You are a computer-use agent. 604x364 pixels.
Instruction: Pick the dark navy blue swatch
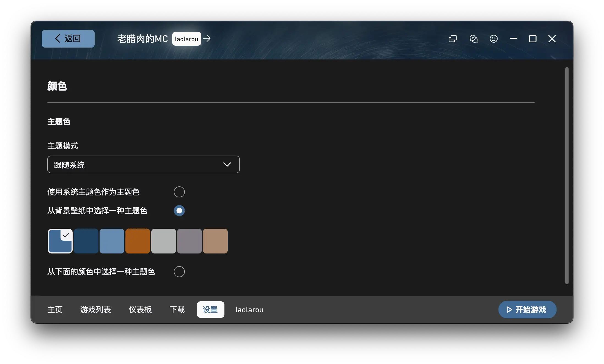(x=86, y=241)
